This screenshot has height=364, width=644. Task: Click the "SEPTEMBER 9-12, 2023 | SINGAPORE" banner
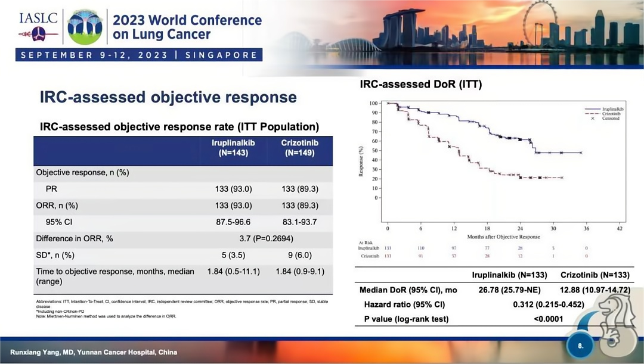point(139,55)
